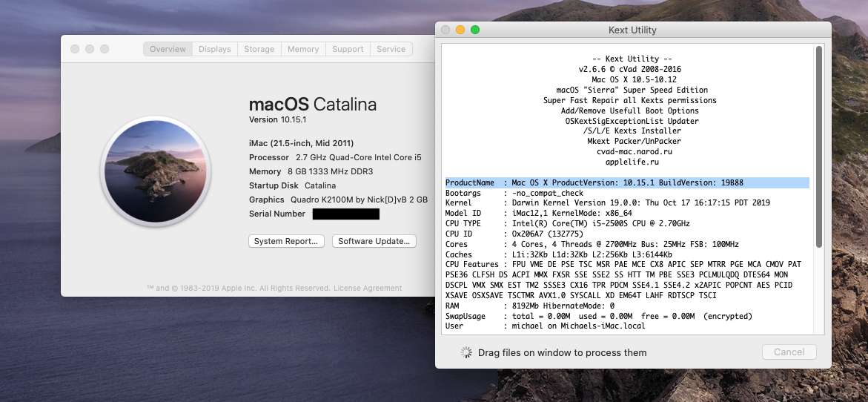Click the Kext Utility log scrollbar
Screen dimensions: 868x402
point(819,147)
